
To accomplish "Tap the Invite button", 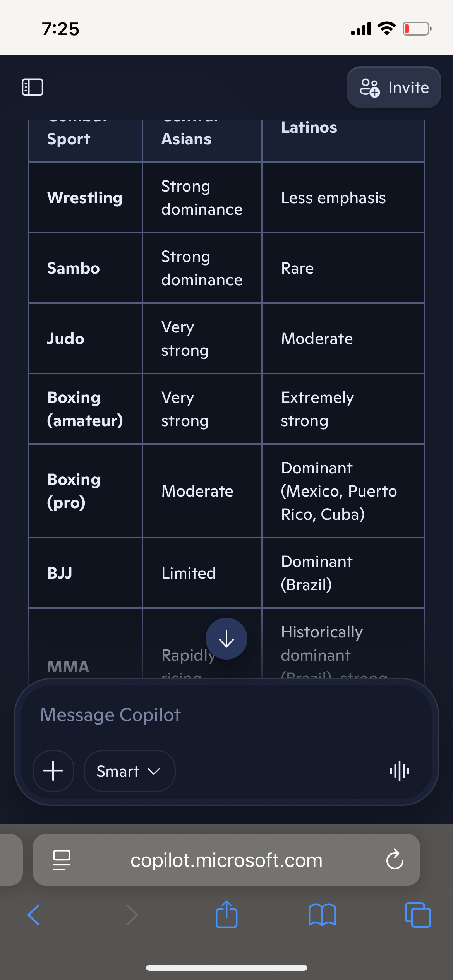I will [x=394, y=87].
